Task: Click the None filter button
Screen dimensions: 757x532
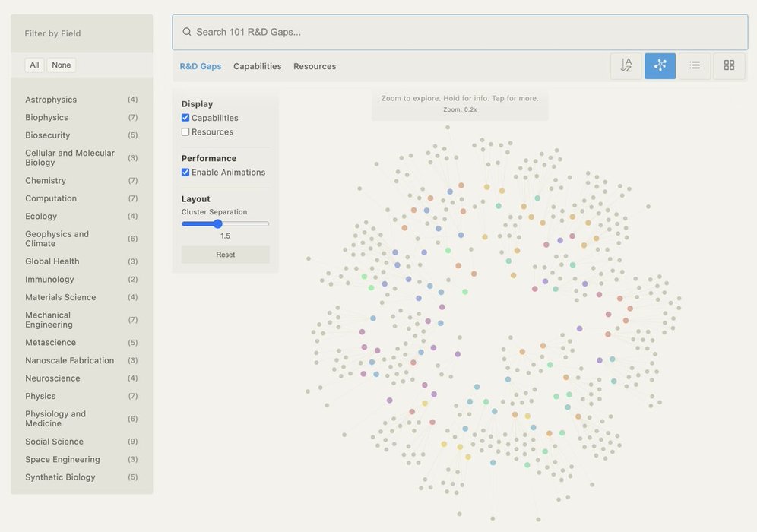Action: point(62,65)
